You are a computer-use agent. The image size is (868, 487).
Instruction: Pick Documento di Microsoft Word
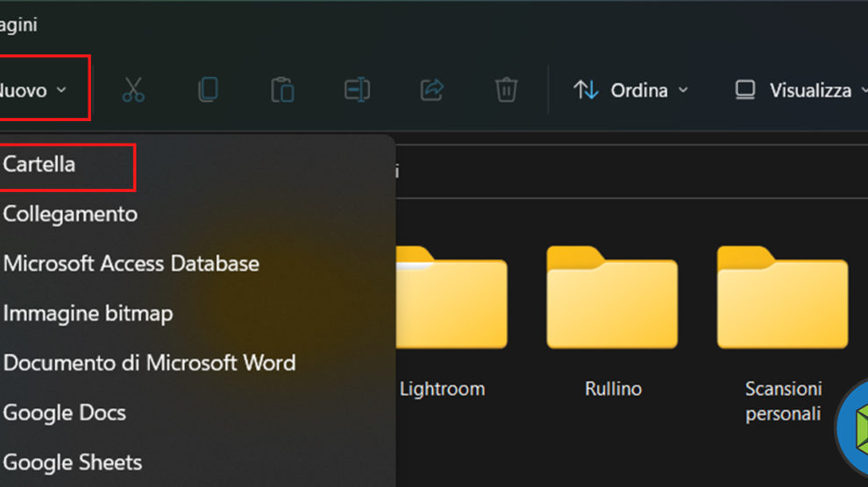tap(149, 363)
